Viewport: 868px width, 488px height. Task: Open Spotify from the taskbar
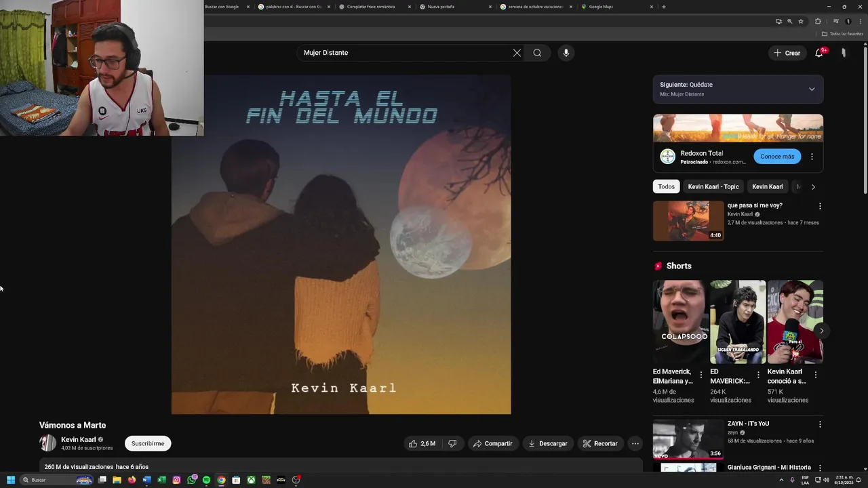206,480
